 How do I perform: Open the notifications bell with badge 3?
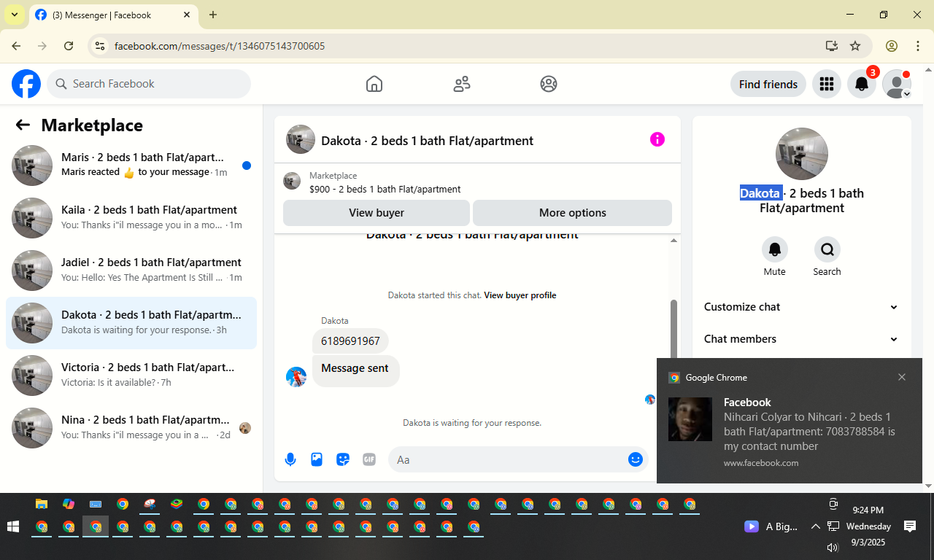click(x=862, y=84)
